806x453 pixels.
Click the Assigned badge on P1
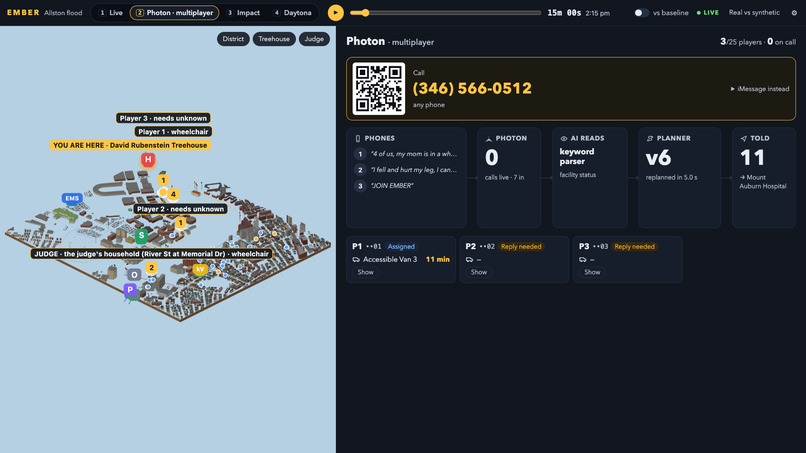(401, 247)
